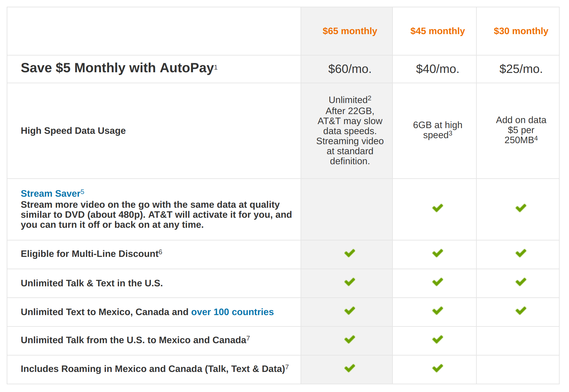
Task: Click Roaming in Mexico checkmark under $45 plan
Action: (437, 368)
